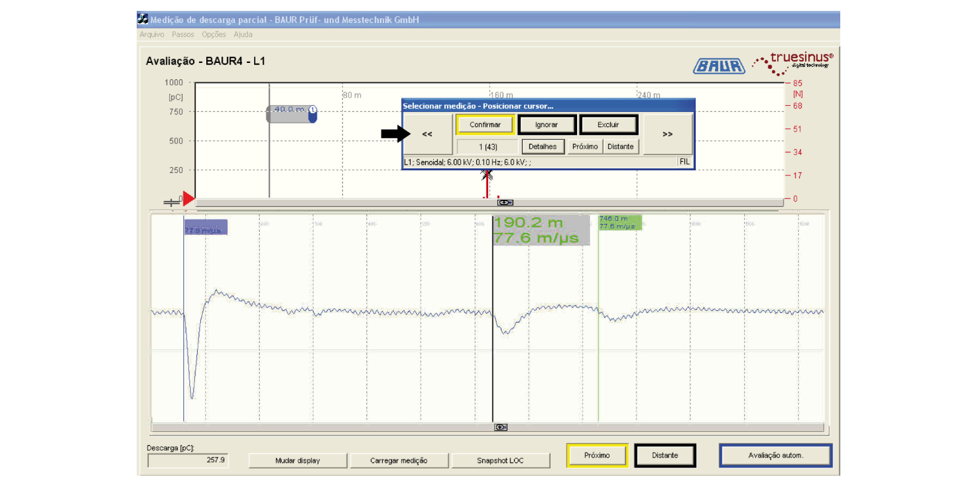Click the upper chart cursor handle icon
The height and width of the screenshot is (495, 980).
click(x=505, y=203)
